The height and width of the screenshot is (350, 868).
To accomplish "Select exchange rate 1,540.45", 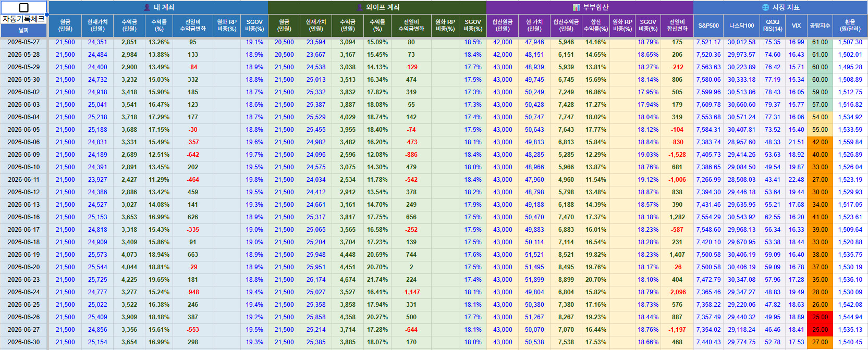I will (x=850, y=342).
